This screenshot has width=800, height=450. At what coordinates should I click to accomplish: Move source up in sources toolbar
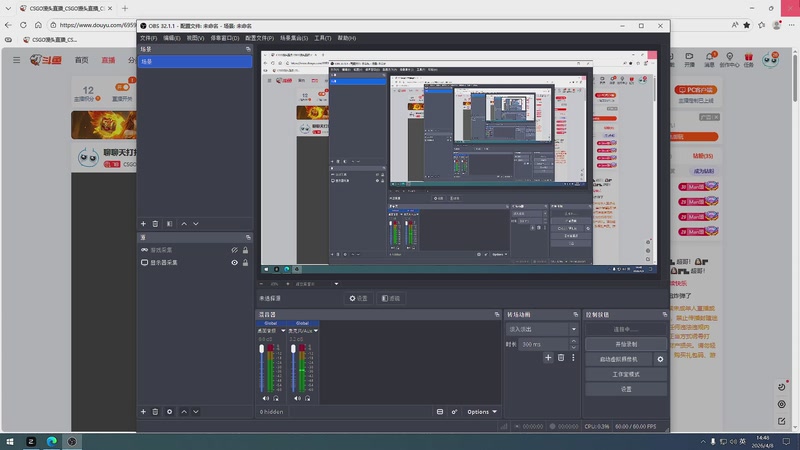pos(184,412)
